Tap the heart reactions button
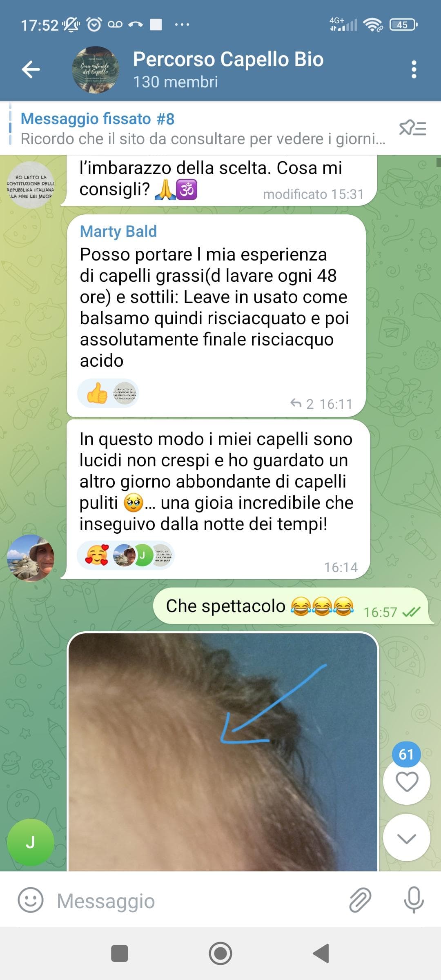The width and height of the screenshot is (441, 980). [x=407, y=782]
